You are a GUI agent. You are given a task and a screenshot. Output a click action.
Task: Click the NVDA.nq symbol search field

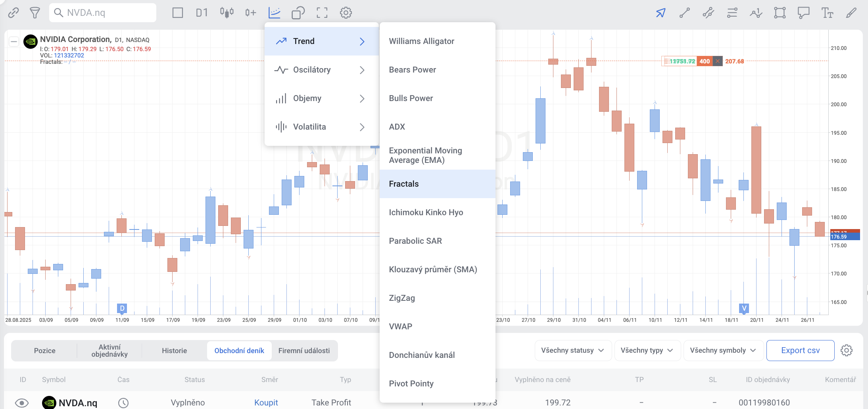point(103,13)
